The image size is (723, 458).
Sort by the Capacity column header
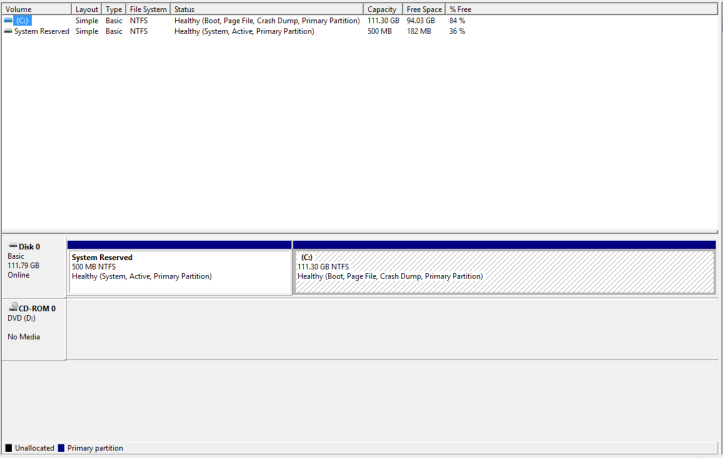[383, 9]
